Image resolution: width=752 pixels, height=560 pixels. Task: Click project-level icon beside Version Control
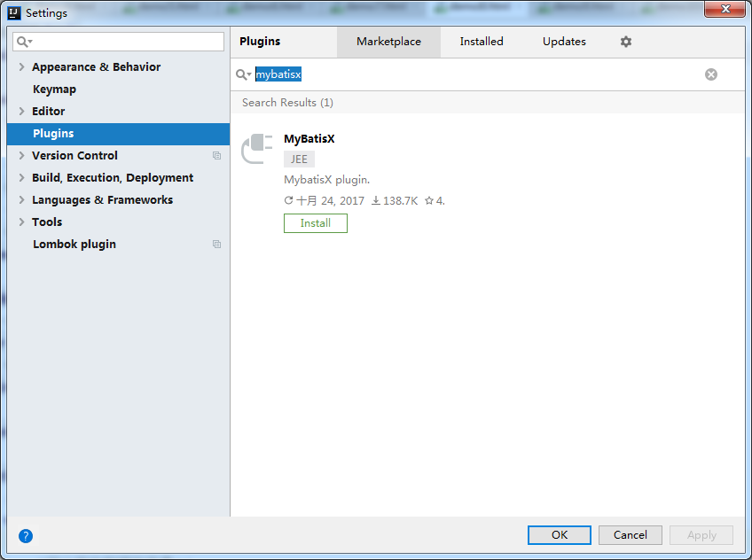[216, 156]
